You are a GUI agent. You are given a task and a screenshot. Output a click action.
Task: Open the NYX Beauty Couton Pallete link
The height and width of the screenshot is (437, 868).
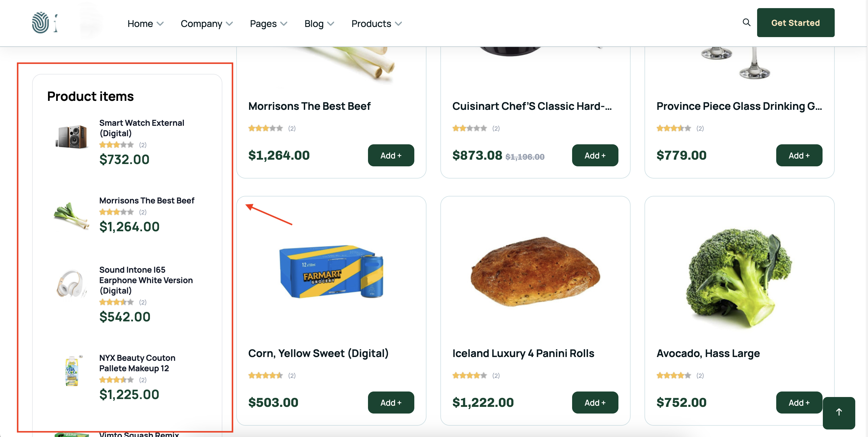137,363
